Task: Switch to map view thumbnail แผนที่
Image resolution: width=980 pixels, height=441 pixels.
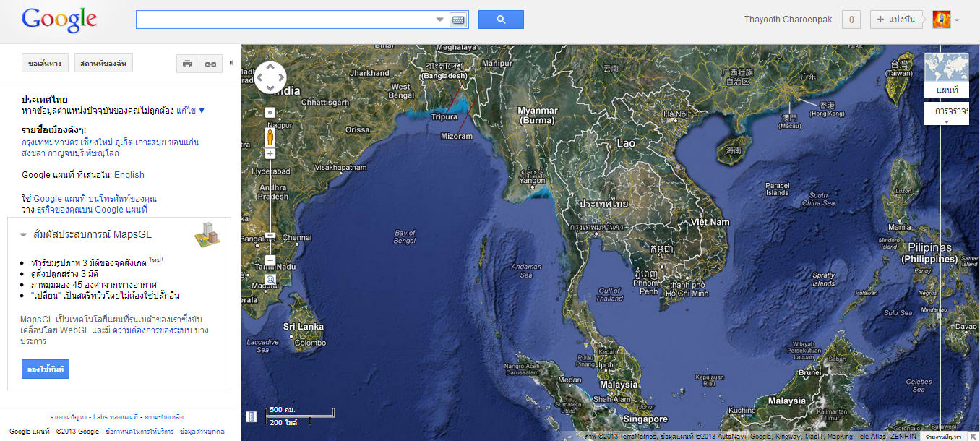Action: tap(946, 76)
